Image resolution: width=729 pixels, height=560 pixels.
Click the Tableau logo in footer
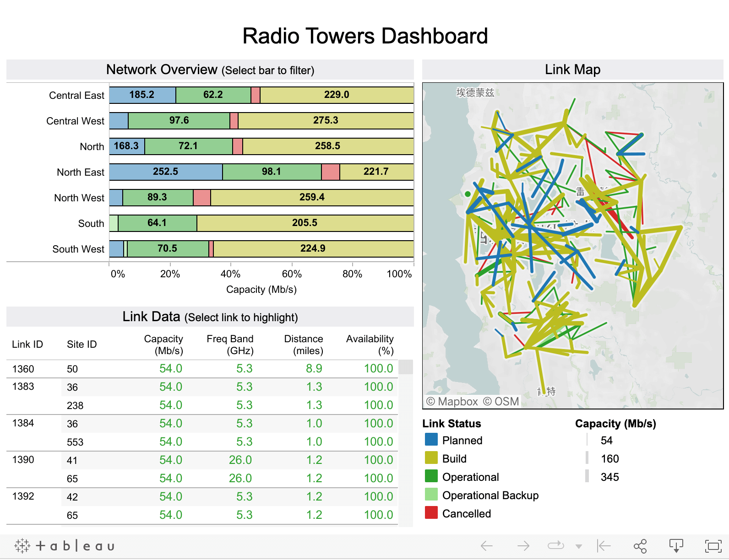point(64,545)
